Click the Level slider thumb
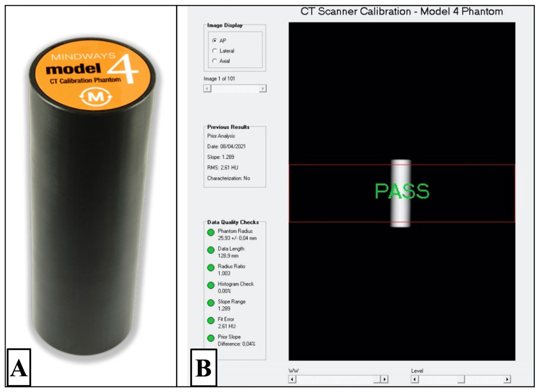 coord(461,379)
